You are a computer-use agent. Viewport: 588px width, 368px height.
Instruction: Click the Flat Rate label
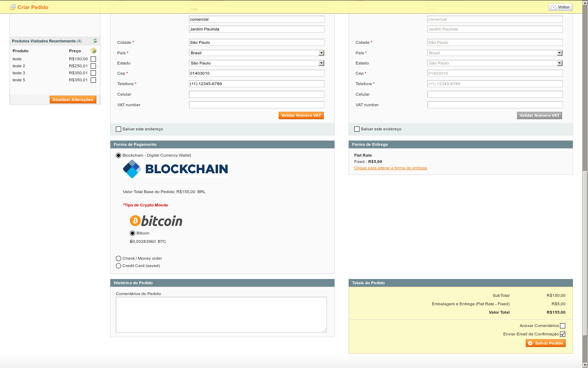pyautogui.click(x=363, y=156)
